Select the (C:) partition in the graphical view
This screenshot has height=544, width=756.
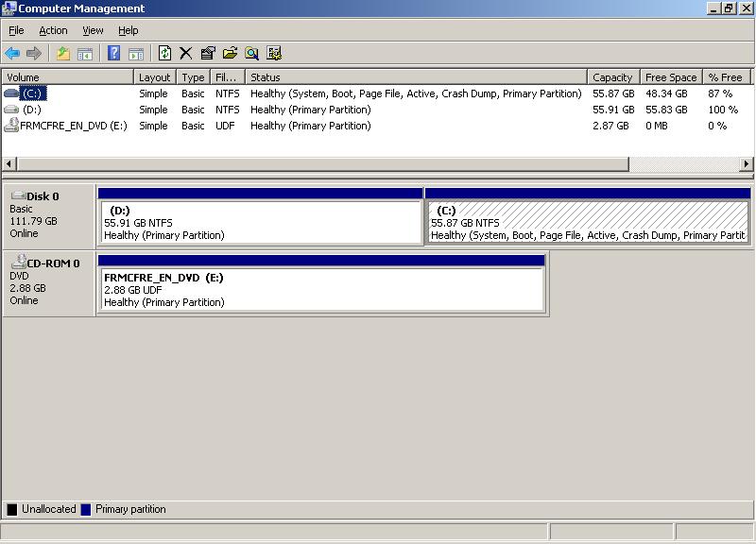pyautogui.click(x=587, y=223)
